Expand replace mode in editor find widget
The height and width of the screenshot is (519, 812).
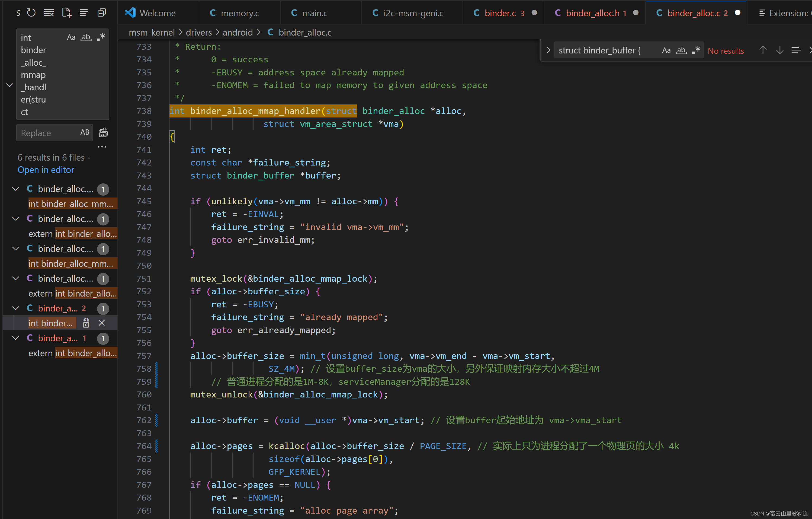(548, 50)
